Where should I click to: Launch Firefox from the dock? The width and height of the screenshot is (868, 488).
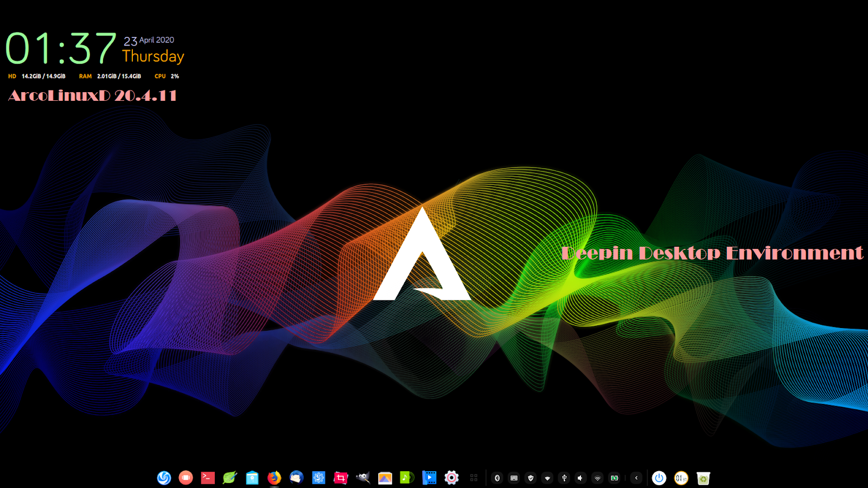(275, 478)
